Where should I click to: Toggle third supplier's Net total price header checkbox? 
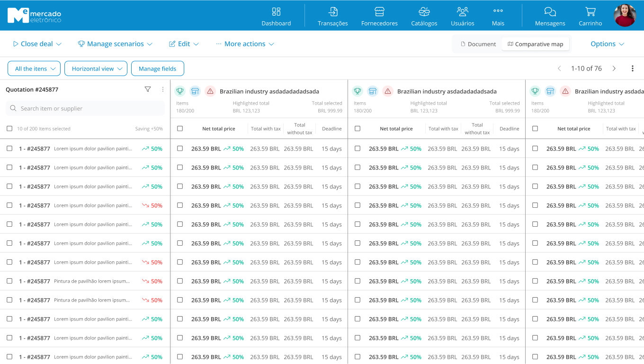[535, 128]
